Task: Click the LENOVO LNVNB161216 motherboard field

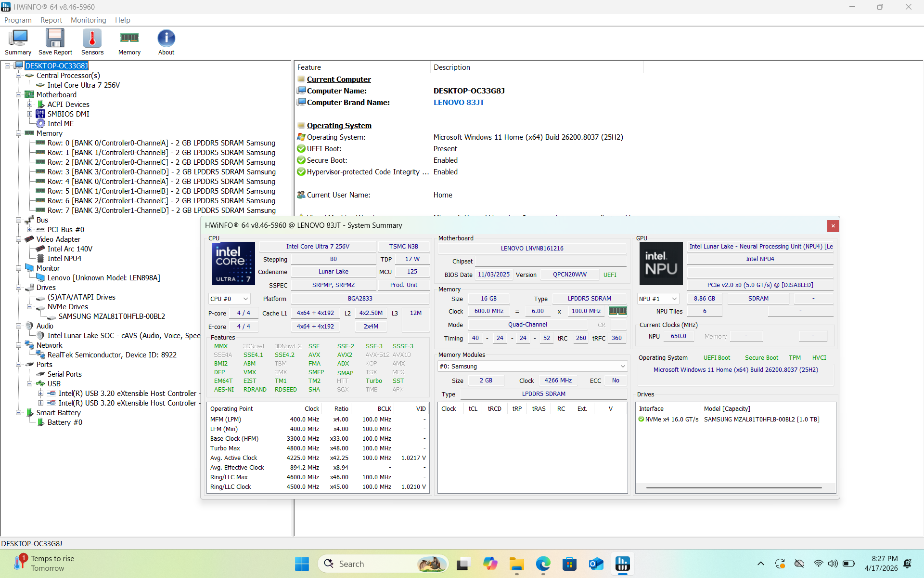Action: coord(532,249)
